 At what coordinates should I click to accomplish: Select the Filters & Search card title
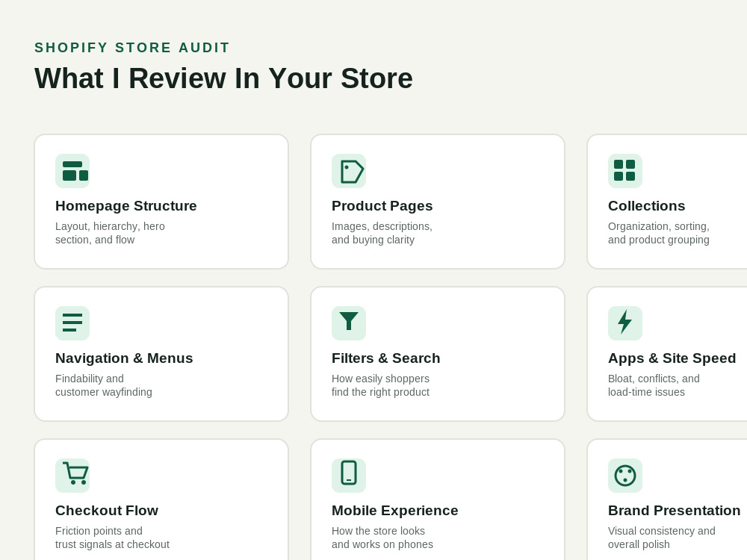pyautogui.click(x=386, y=358)
